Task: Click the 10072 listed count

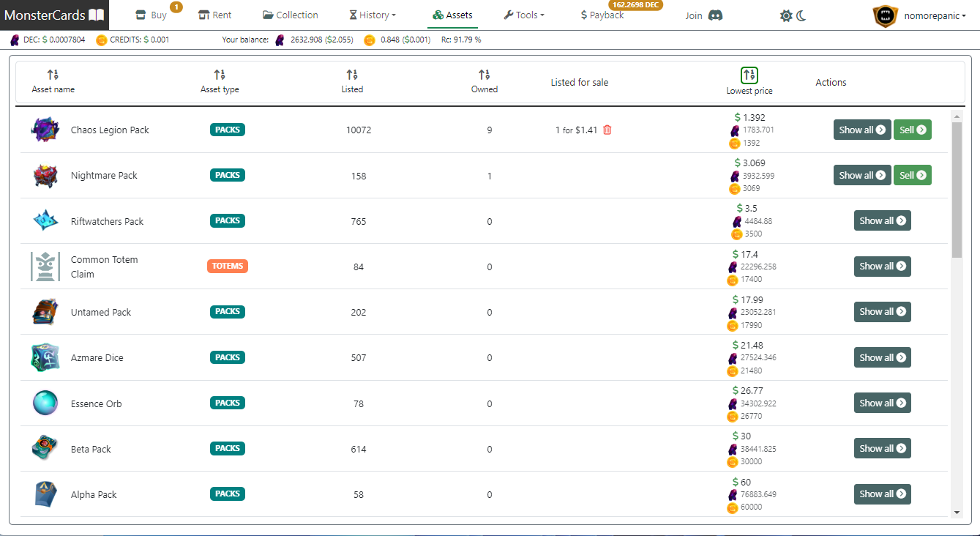Action: [359, 130]
